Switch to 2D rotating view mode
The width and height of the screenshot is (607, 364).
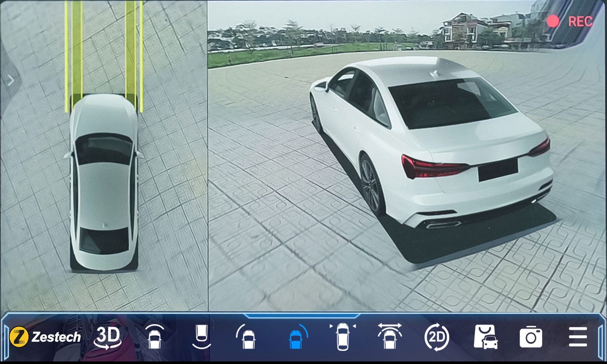coord(437,337)
